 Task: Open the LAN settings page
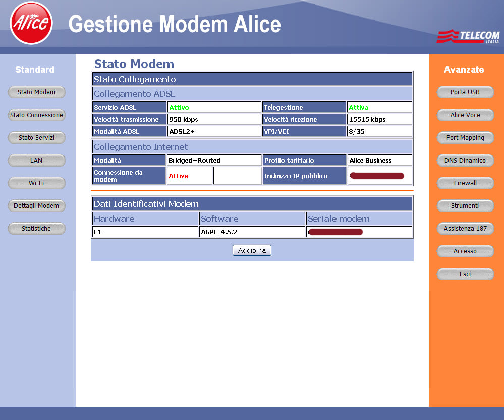point(36,161)
